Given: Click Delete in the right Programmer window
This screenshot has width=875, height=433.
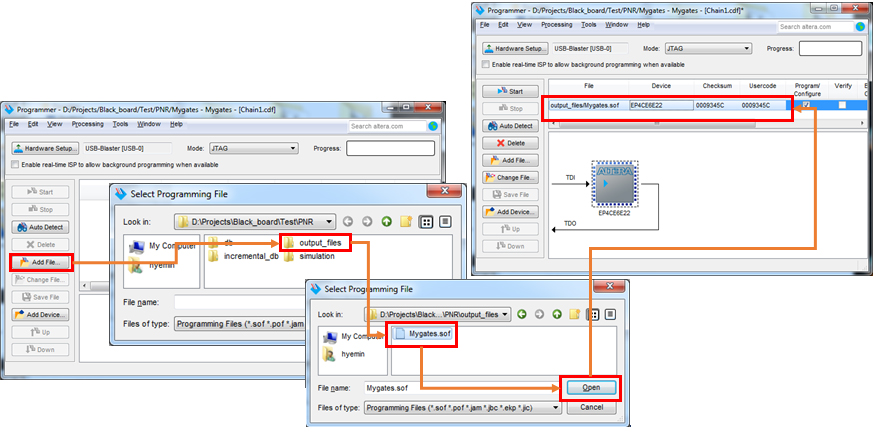Looking at the screenshot, I should point(511,143).
